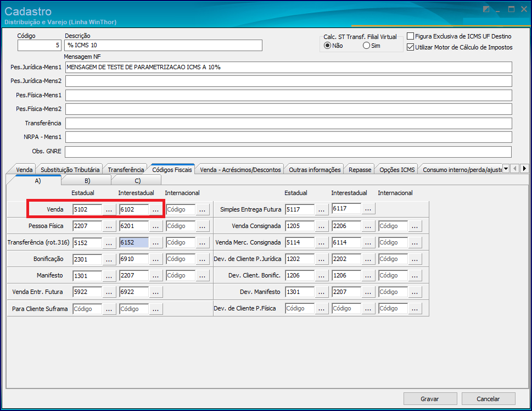Open lookup for Venda Merc. Consignada Interestadual
Image resolution: width=532 pixels, height=411 pixels.
pos(368,243)
